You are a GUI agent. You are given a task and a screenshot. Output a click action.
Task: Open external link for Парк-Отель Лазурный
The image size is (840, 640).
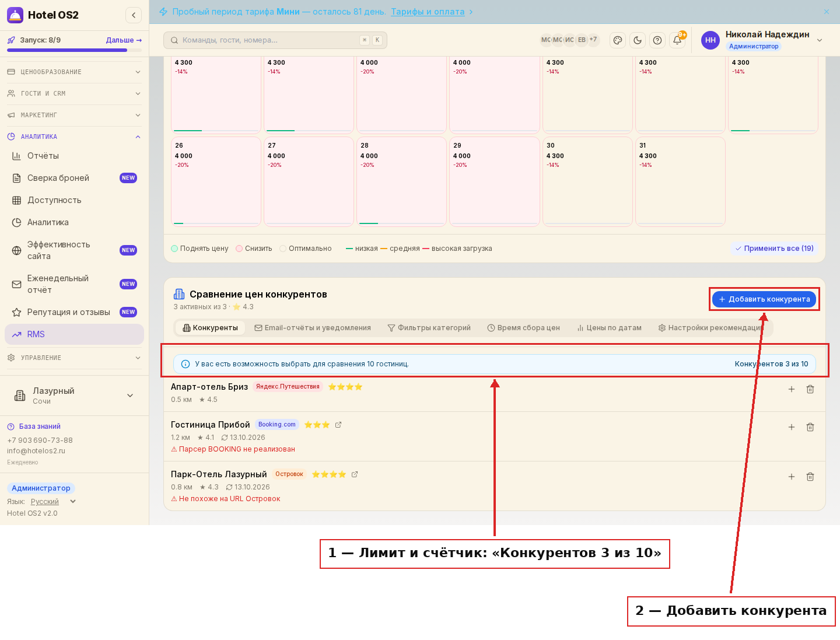pos(355,474)
